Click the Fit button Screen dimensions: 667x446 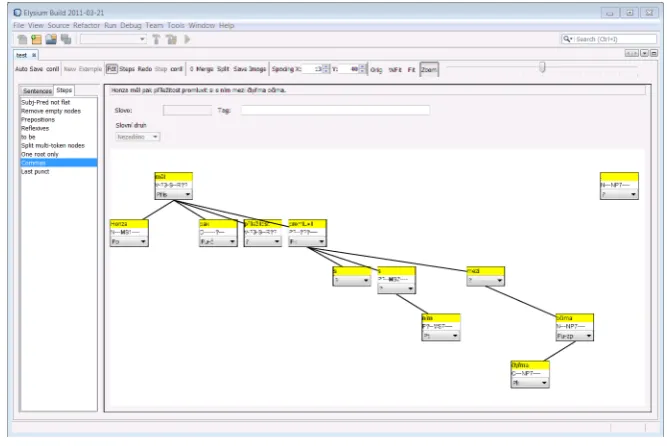click(411, 70)
